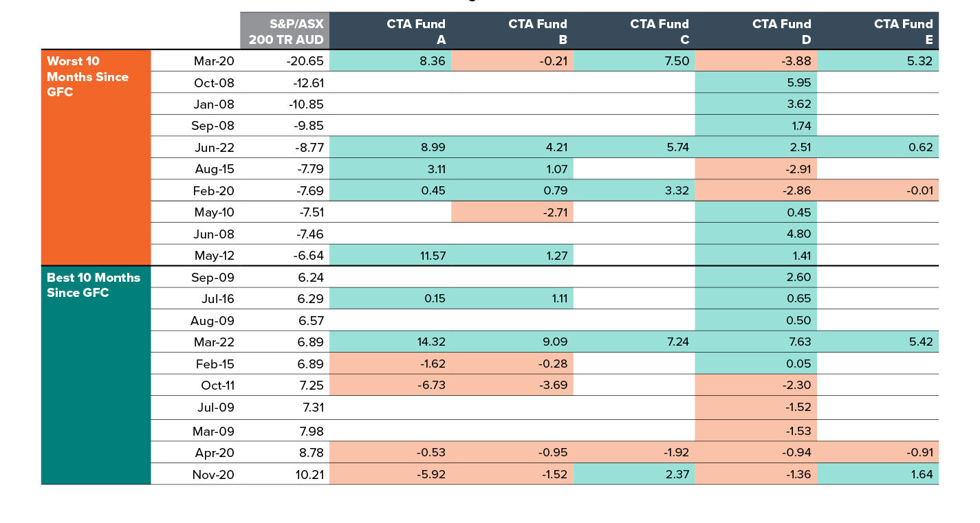Click the orange Worst 10 Months Since GFC label

point(88,76)
